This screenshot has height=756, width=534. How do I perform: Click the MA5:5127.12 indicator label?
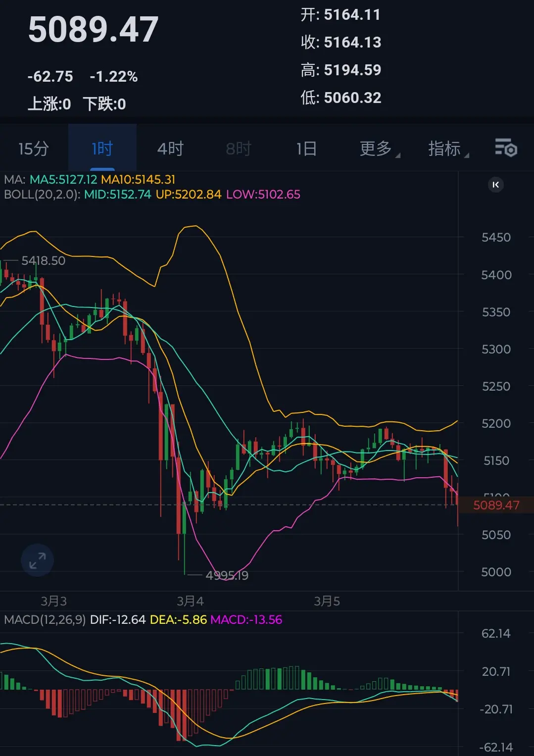click(63, 179)
